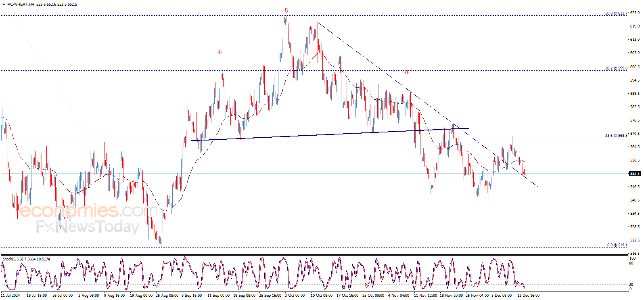
Task: Select the red arrow near the 4 Nov lower high
Action: (406, 72)
